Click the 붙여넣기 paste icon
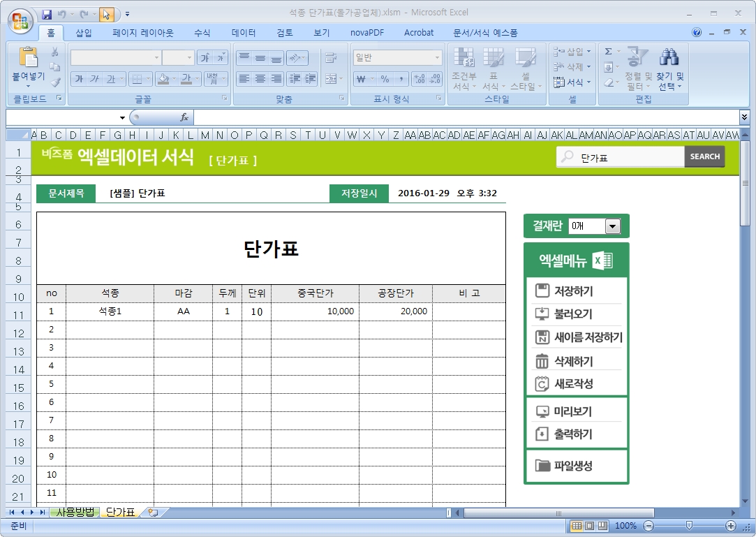 29,60
